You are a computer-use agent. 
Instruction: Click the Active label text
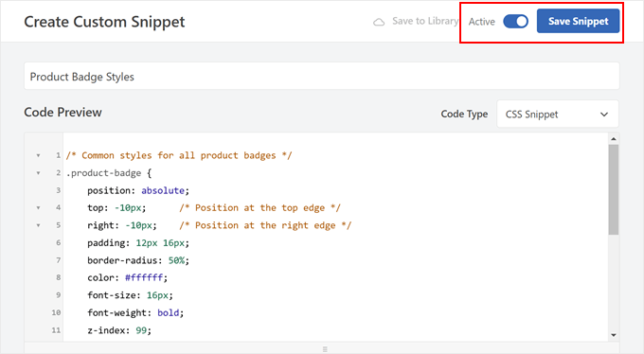[x=482, y=22]
